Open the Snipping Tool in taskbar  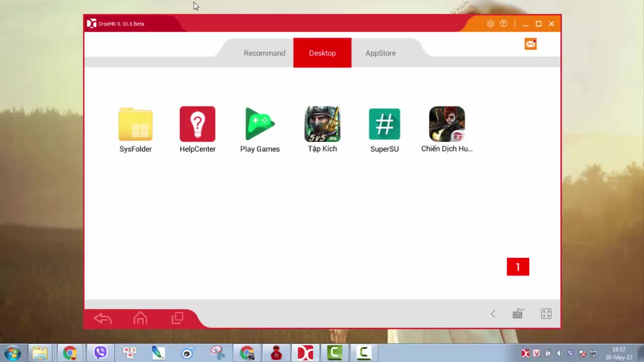click(217, 353)
